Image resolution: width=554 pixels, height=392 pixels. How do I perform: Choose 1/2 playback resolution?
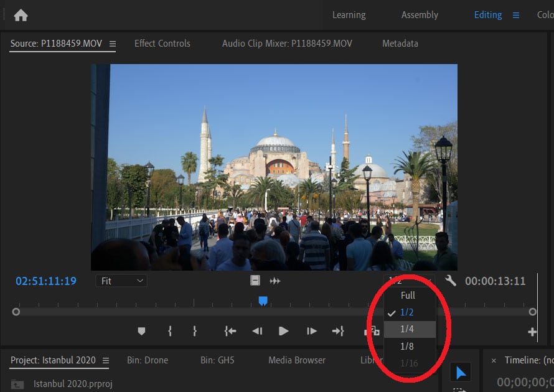(410, 312)
